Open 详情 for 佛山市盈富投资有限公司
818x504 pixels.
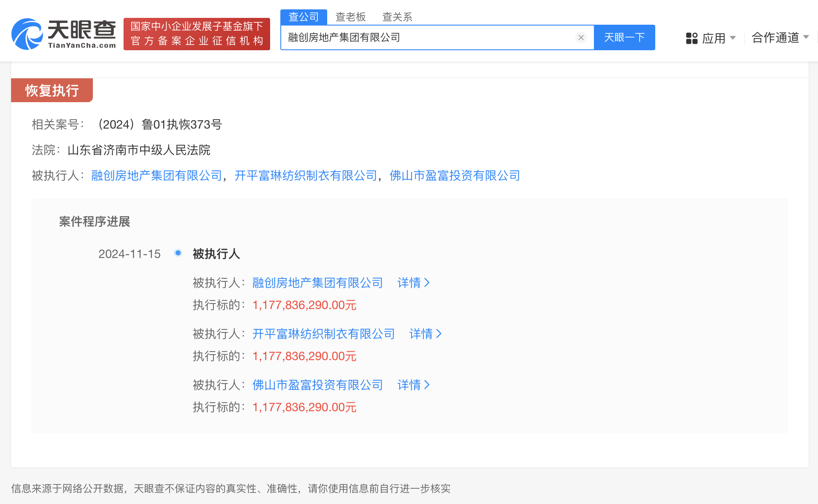click(x=413, y=385)
